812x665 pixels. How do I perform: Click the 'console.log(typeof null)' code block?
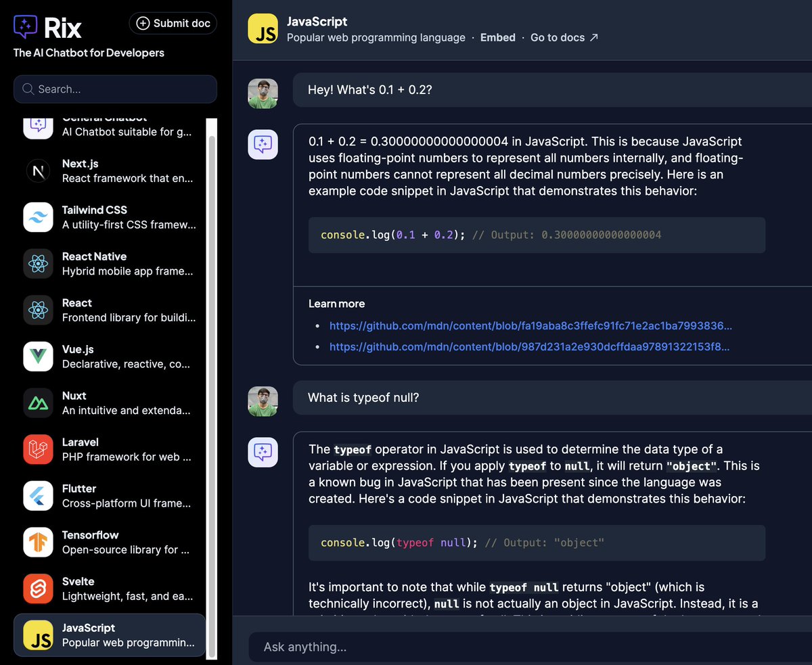point(537,543)
